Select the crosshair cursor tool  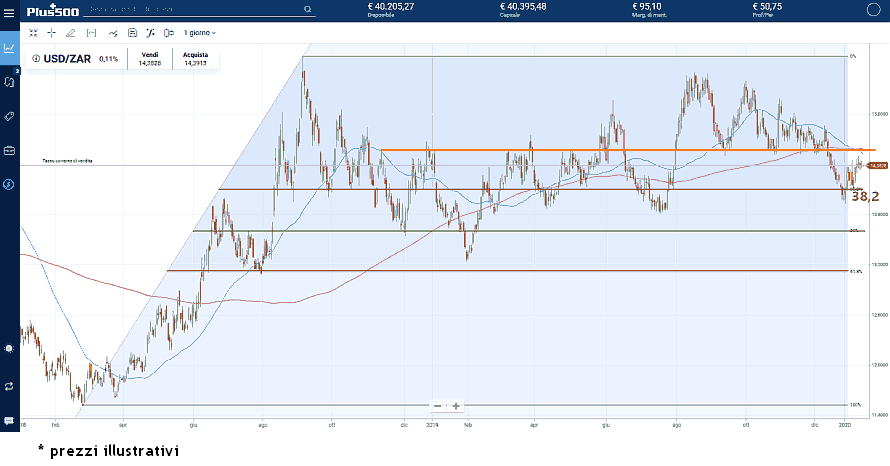point(52,32)
